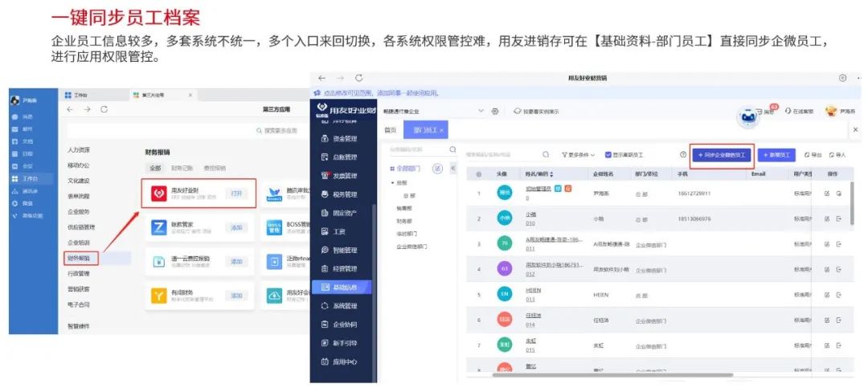Open 资金管理 menu
868x392 pixels.
point(340,139)
